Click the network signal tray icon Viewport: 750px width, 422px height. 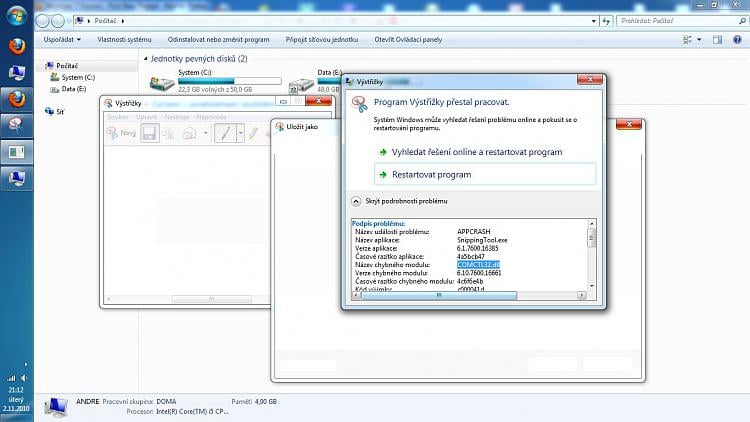pos(11,378)
